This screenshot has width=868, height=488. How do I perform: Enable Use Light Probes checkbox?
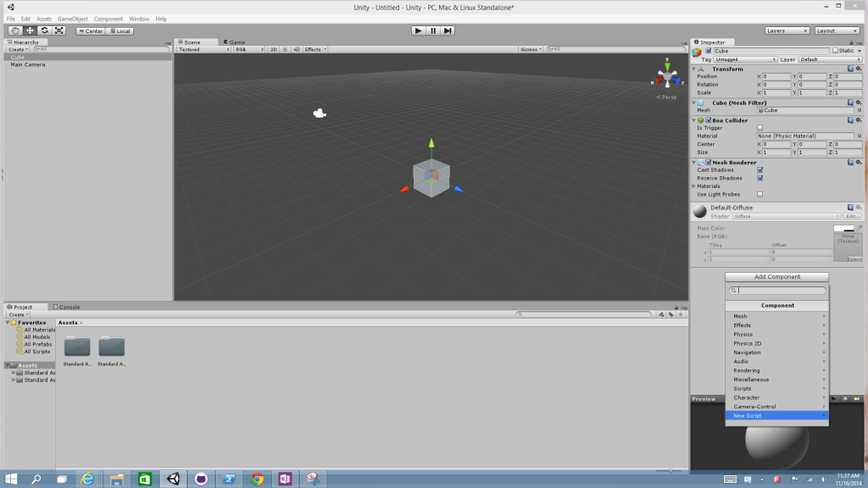click(x=760, y=195)
